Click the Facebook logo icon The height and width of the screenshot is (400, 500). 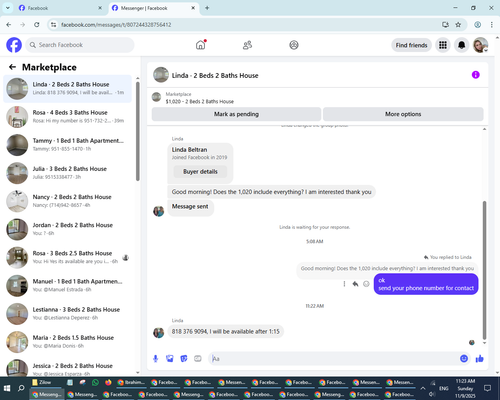click(14, 45)
